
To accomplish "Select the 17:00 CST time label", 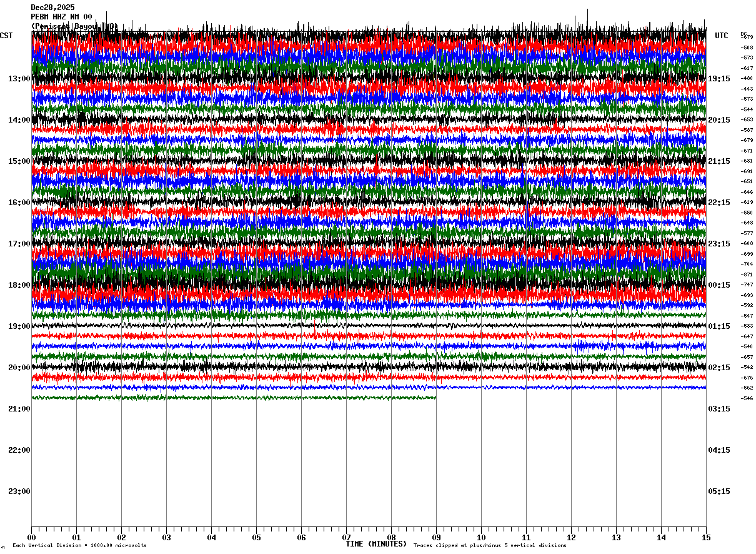I will pyautogui.click(x=19, y=244).
